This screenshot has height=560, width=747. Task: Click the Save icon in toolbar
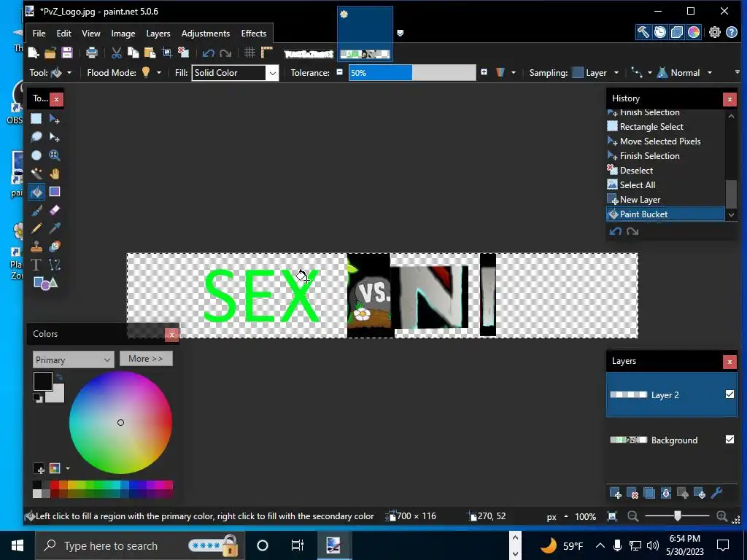pyautogui.click(x=67, y=52)
